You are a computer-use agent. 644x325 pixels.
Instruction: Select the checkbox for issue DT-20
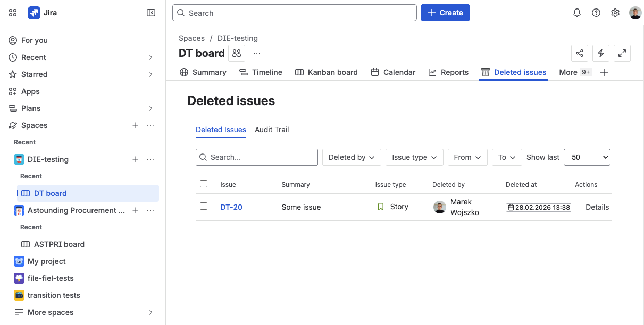pyautogui.click(x=204, y=206)
